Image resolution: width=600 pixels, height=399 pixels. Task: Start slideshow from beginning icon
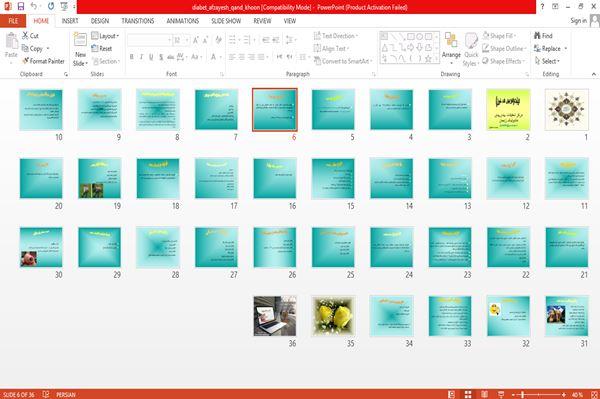point(64,7)
